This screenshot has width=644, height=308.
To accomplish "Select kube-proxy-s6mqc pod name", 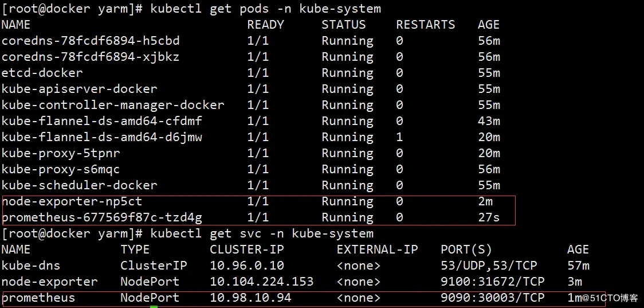I will [61, 169].
